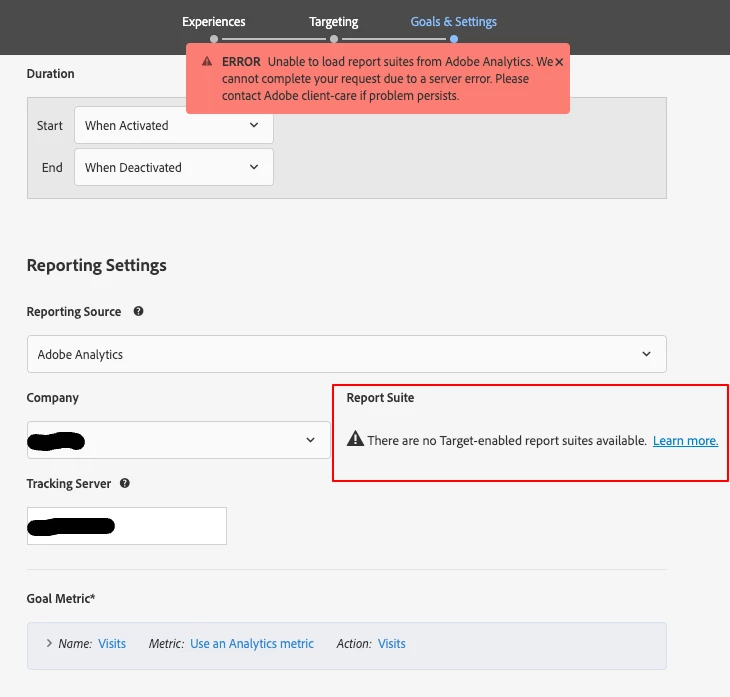Click the 'no Target-enabled report suites' message

tap(507, 440)
